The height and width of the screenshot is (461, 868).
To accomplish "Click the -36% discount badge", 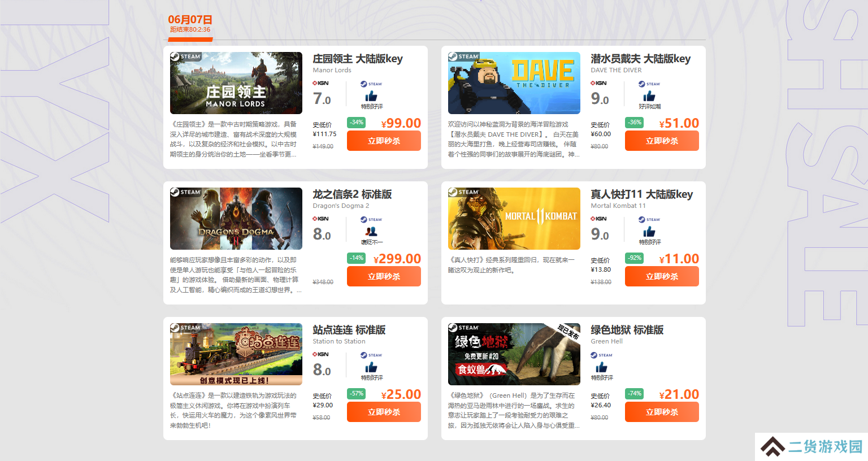I will (x=635, y=122).
